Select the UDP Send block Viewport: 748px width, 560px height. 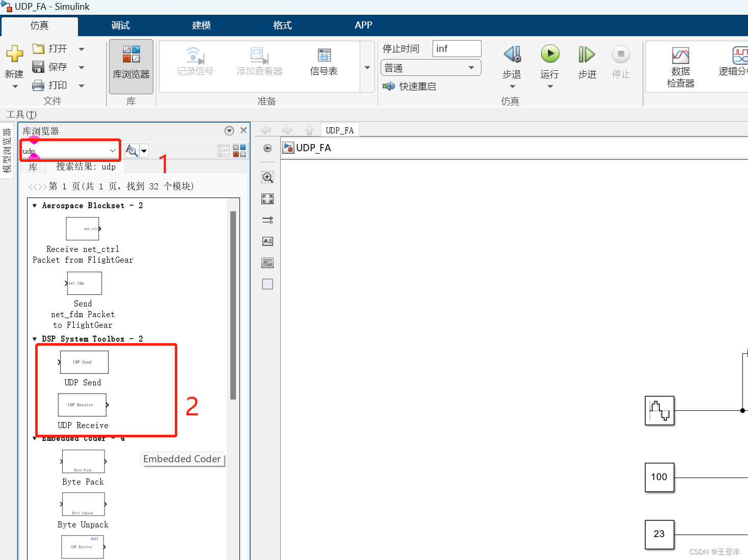[x=84, y=362]
